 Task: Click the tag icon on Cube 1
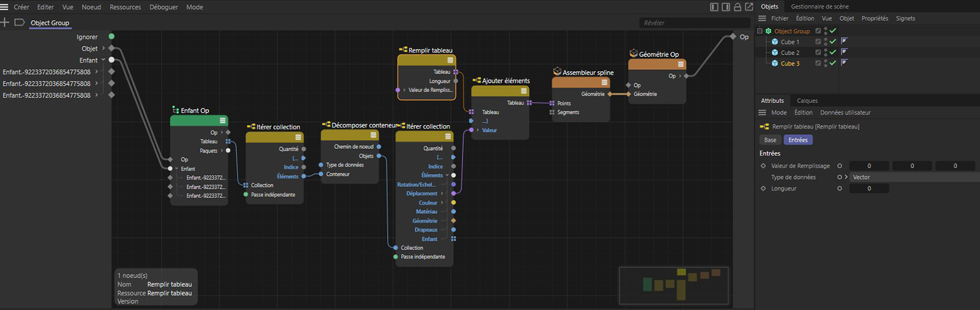click(844, 42)
